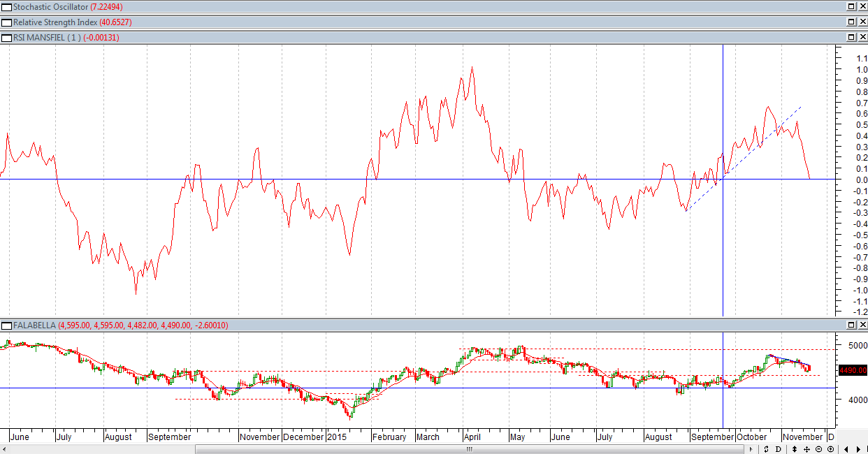Click the zoom in (plus) icon
Image resolution: width=868 pixels, height=454 pixels.
[830, 448]
